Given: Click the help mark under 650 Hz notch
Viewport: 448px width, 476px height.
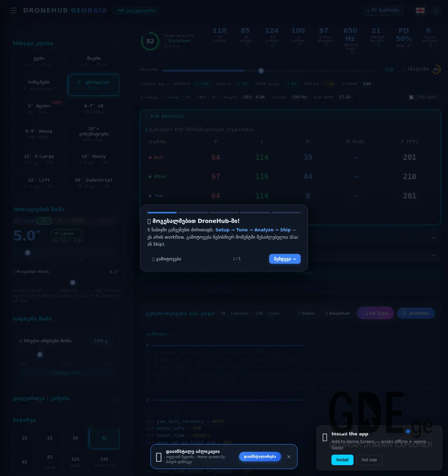Looking at the screenshot, I should (x=352, y=53).
